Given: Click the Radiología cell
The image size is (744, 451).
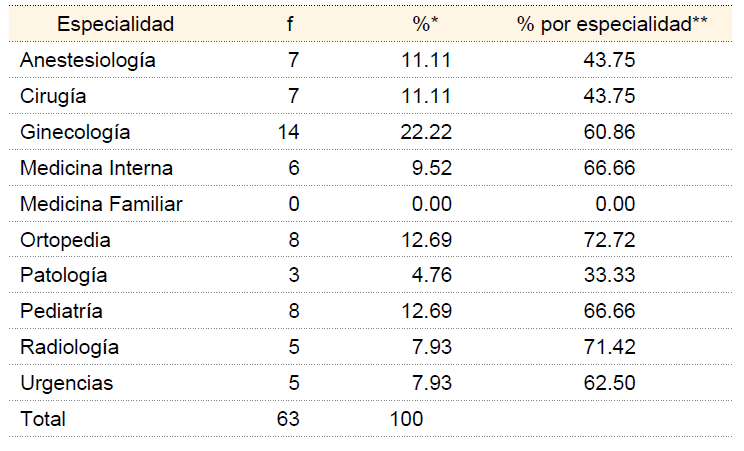Looking at the screenshot, I should pos(69,348).
